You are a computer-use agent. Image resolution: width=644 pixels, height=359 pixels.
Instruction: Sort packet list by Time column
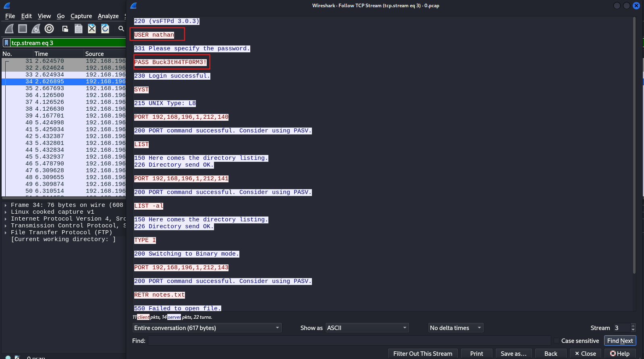[58, 54]
